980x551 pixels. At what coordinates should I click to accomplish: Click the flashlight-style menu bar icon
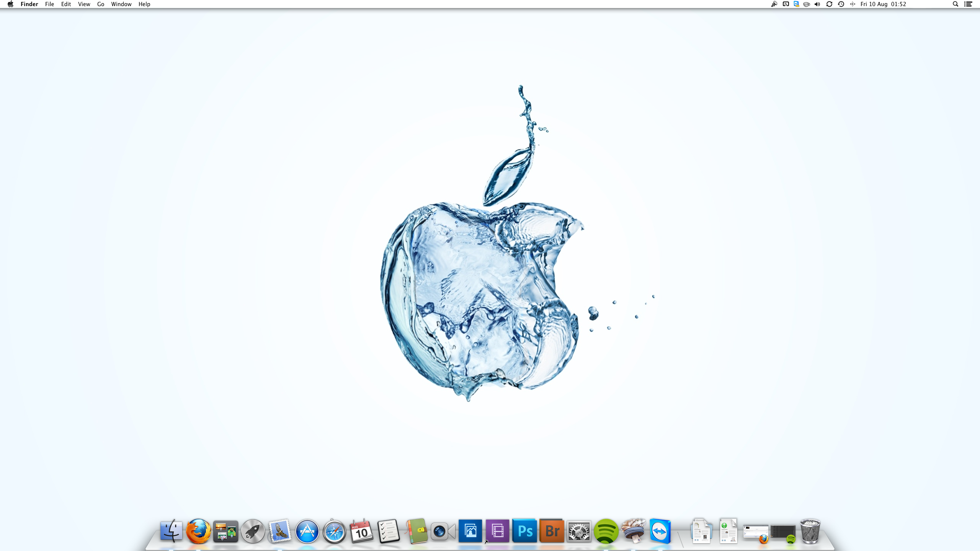(x=774, y=4)
